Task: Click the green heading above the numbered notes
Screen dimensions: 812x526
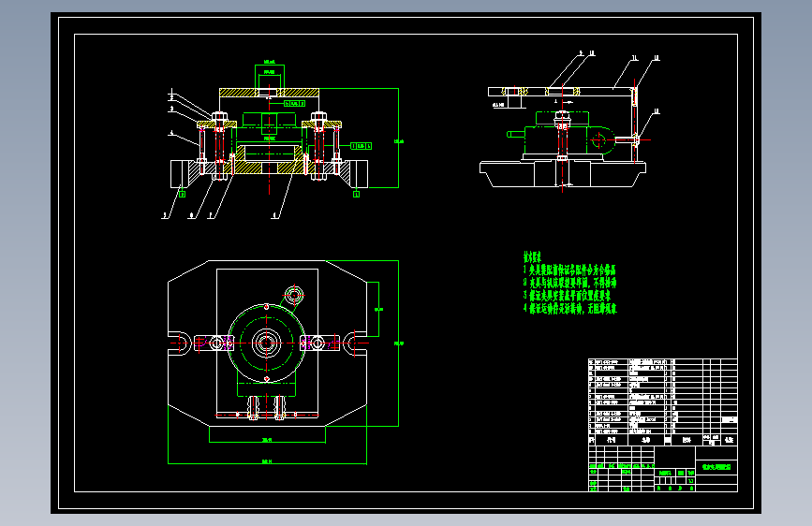Action: tap(532, 256)
